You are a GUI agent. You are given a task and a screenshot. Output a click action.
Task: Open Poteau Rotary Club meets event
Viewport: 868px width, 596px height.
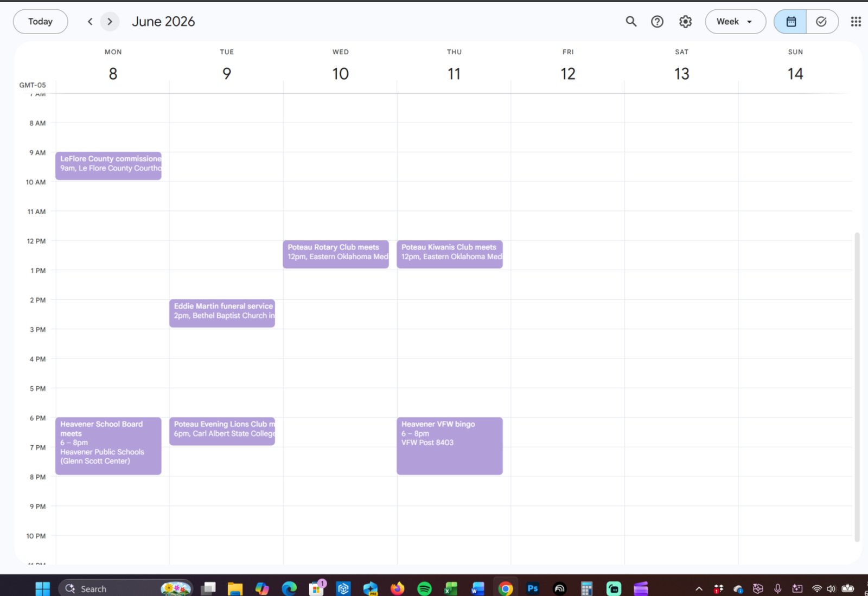336,254
